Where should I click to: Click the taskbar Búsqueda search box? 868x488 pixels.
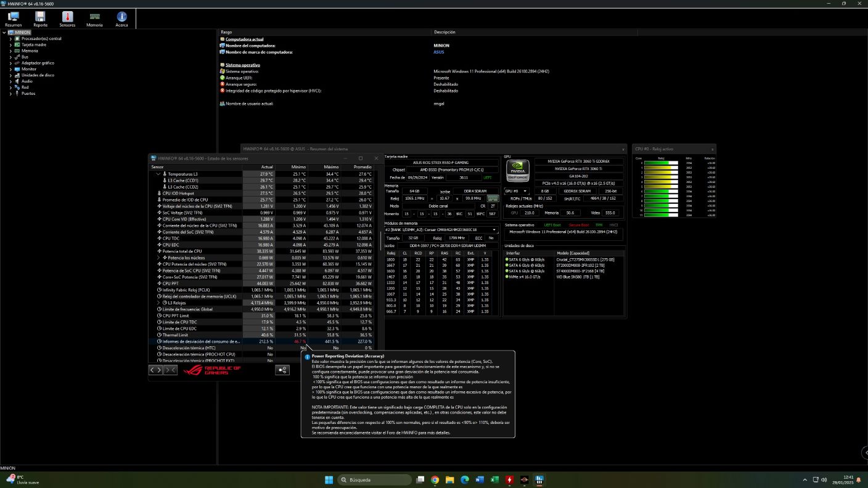375,479
